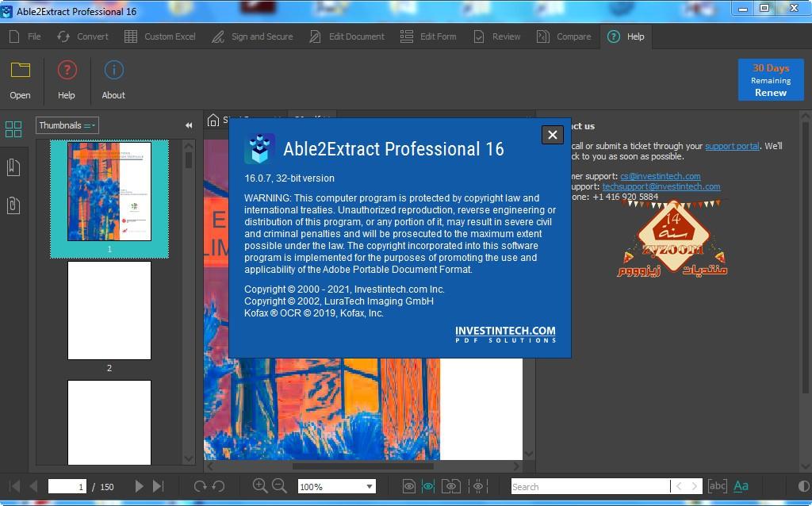Screen dimensions: 812x506
Task: Rotate the page counterclockwise
Action: tap(219, 486)
